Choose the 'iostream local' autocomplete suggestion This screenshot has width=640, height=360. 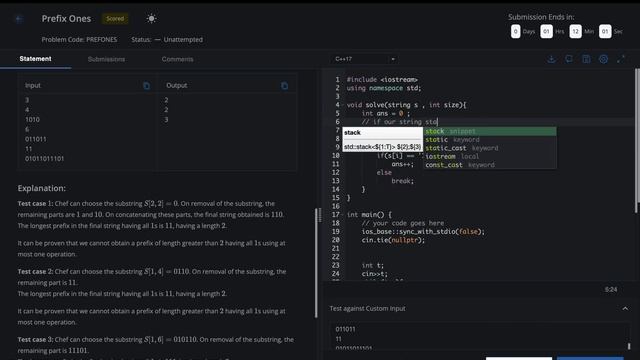490,156
